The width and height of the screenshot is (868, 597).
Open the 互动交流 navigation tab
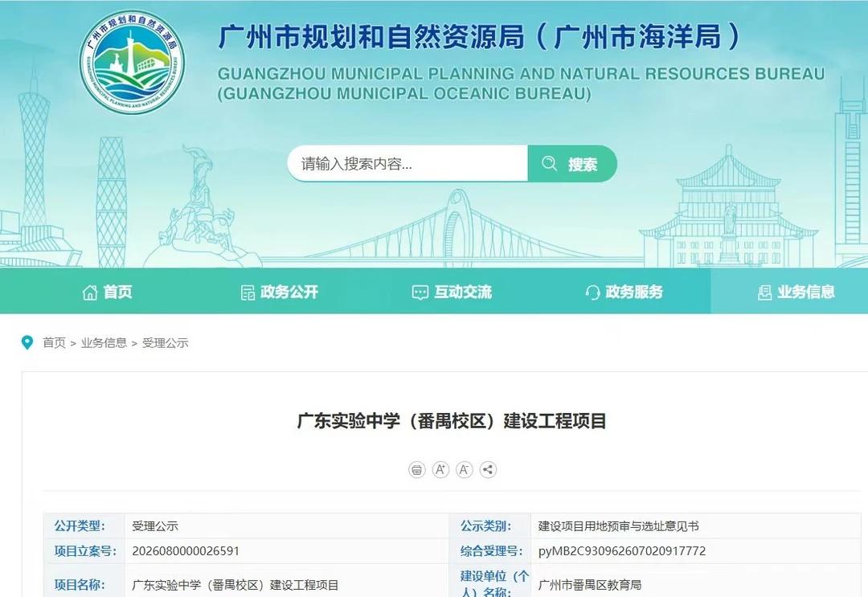[x=452, y=292]
